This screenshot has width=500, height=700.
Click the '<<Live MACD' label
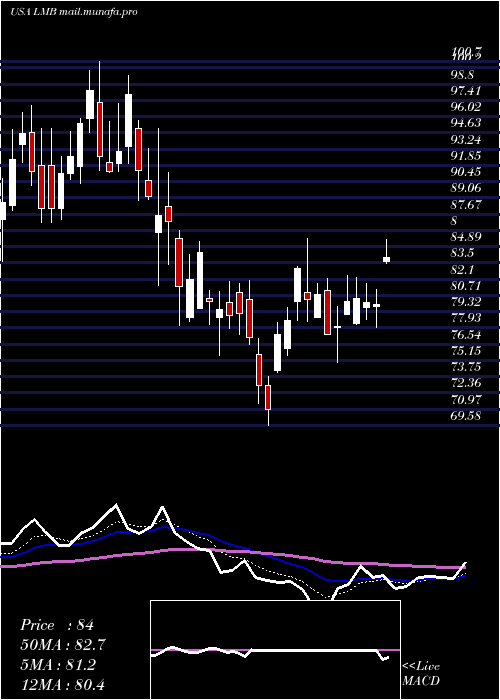point(421,674)
